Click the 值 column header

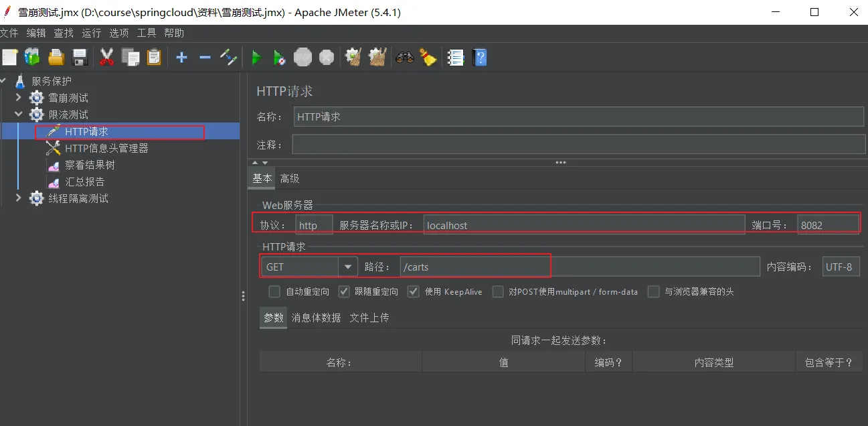[x=504, y=362]
